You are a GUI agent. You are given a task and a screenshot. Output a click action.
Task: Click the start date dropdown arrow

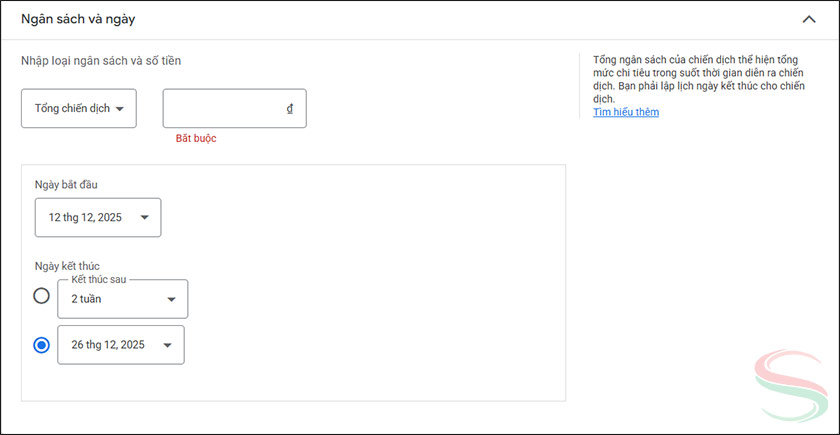click(x=145, y=218)
